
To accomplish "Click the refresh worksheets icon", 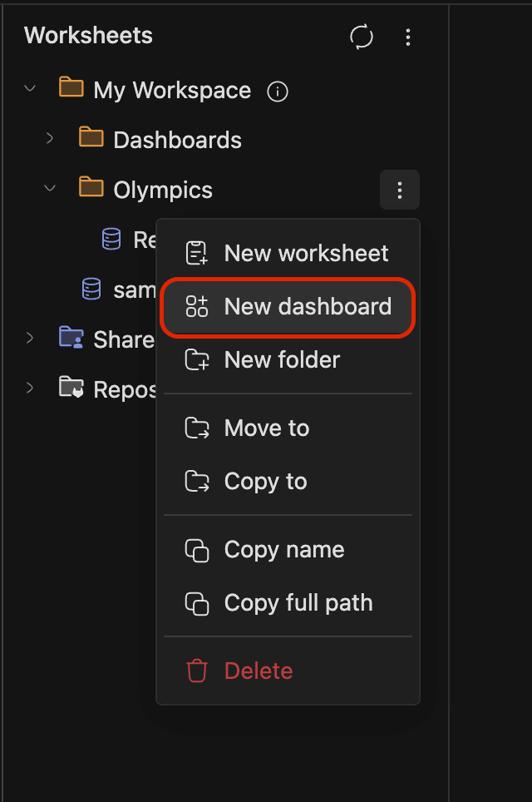I will [361, 37].
